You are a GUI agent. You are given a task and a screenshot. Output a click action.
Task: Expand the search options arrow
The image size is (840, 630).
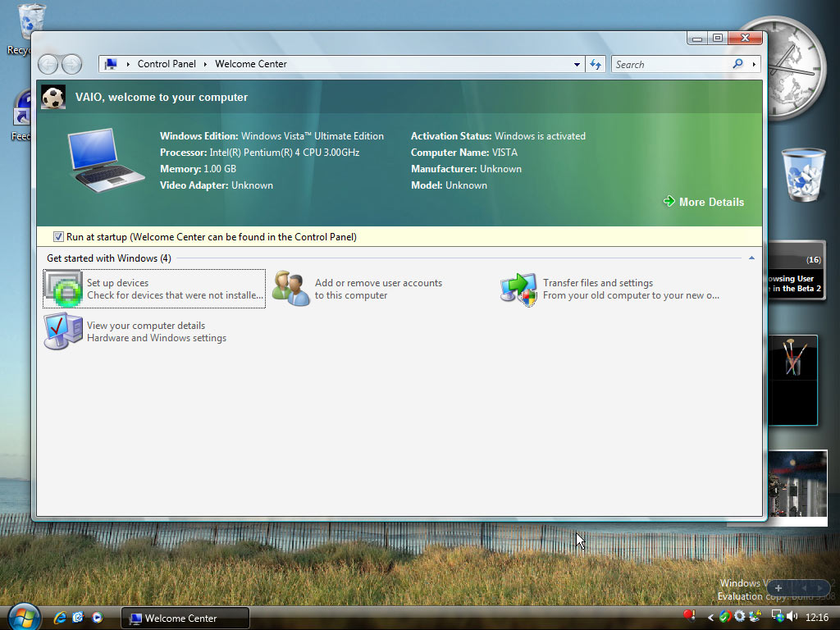pos(755,64)
